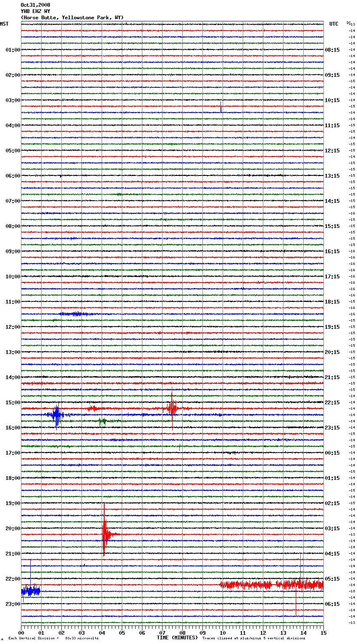Click the MST hour label '09:00'
Viewport: 357px width, 644px height.
pyautogui.click(x=13, y=251)
